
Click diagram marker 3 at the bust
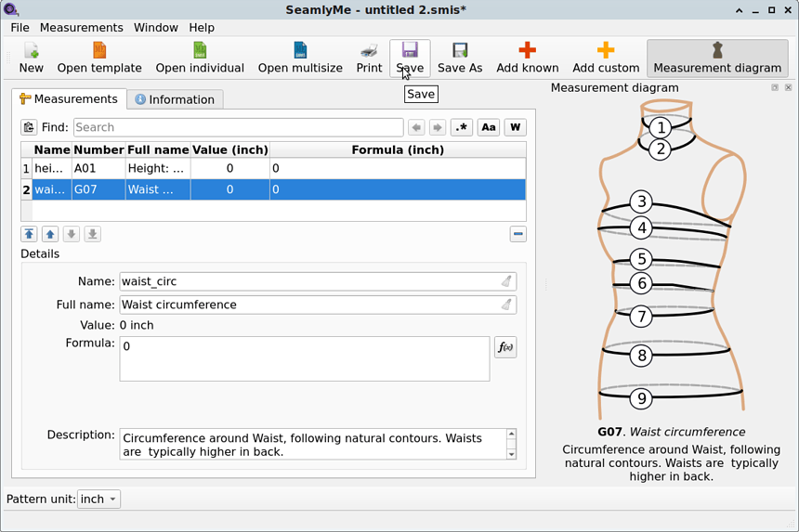[x=642, y=201]
